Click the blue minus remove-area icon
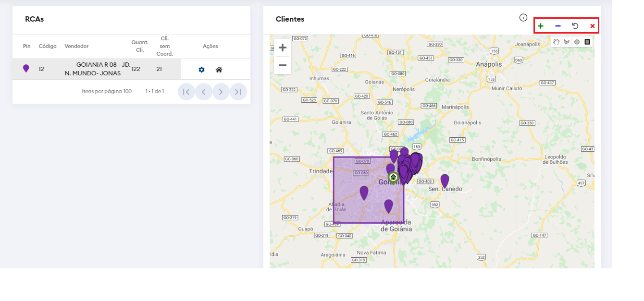644x301 pixels. click(x=558, y=26)
